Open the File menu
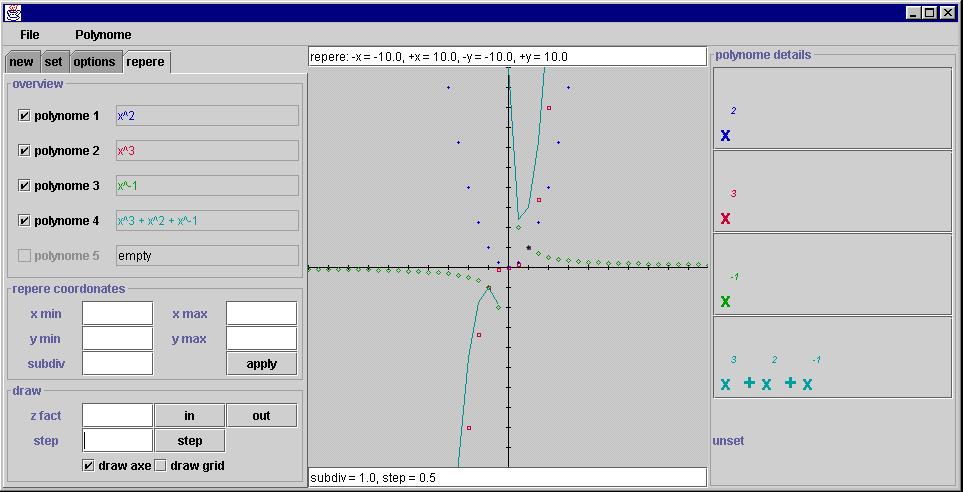This screenshot has width=963, height=492. [x=29, y=35]
